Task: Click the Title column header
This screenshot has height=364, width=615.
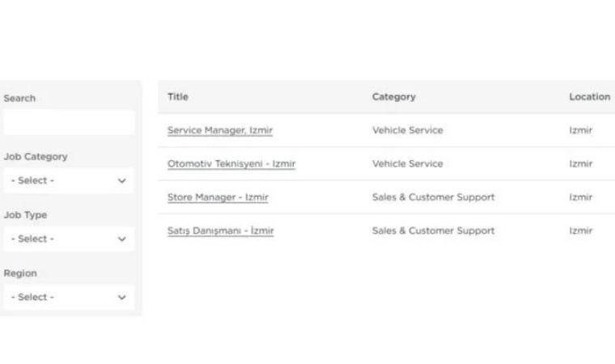Action: tap(178, 97)
